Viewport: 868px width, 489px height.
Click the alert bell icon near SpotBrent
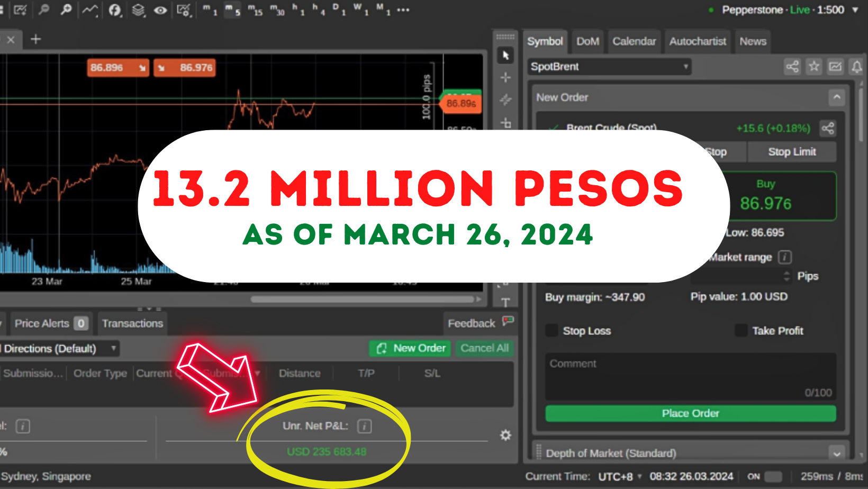pyautogui.click(x=856, y=67)
